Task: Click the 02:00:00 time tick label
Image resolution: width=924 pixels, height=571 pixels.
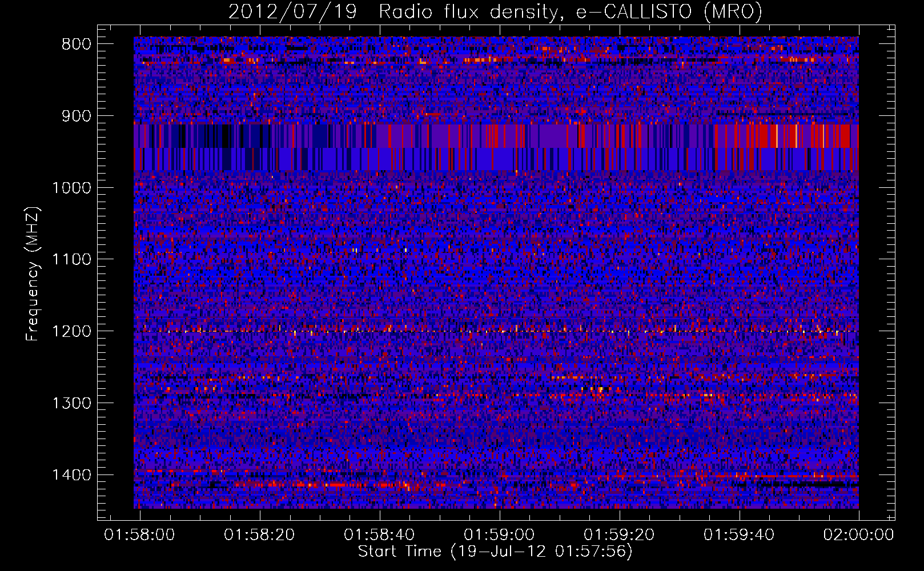Action: 858,535
